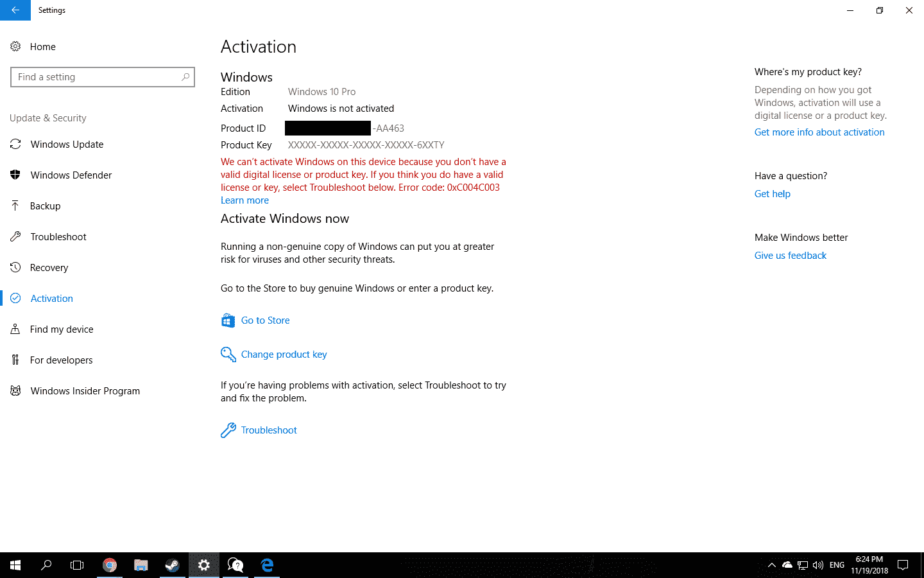Click the Store bag icon beside Go to Store
924x578 pixels.
point(228,320)
